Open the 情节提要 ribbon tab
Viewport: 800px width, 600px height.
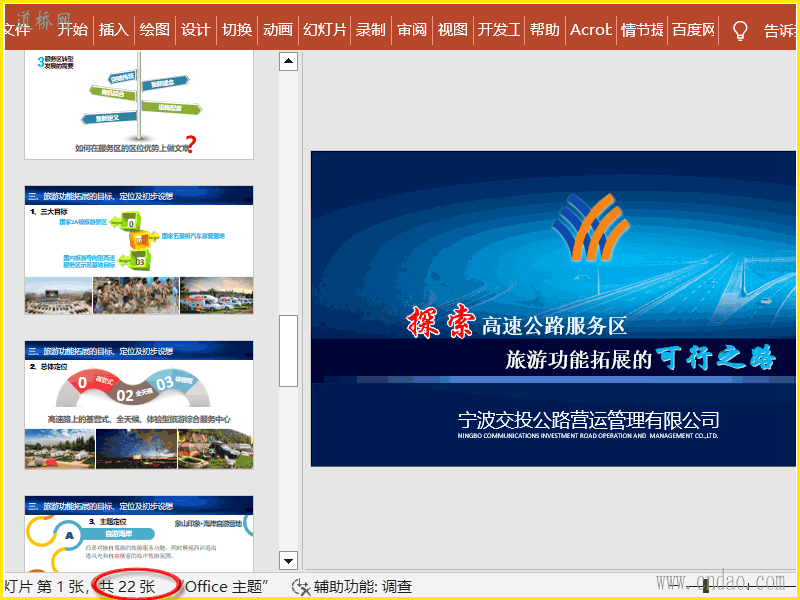point(642,30)
